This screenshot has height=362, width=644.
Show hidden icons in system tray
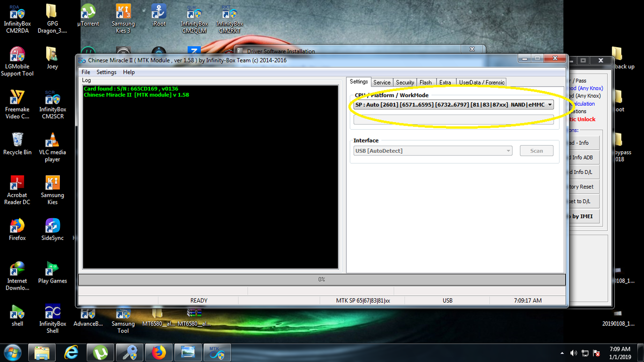click(562, 353)
